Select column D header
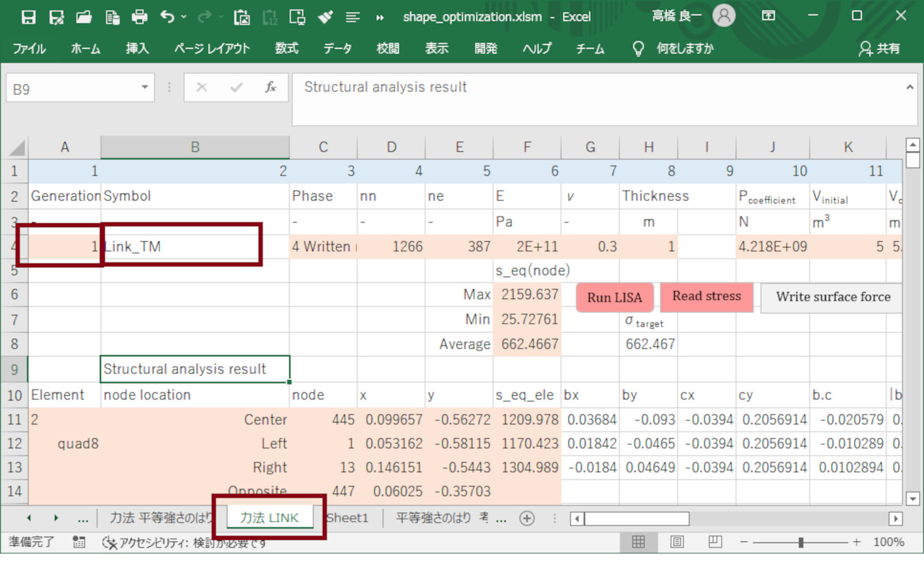Viewport: 924px width, 569px height. click(x=391, y=148)
